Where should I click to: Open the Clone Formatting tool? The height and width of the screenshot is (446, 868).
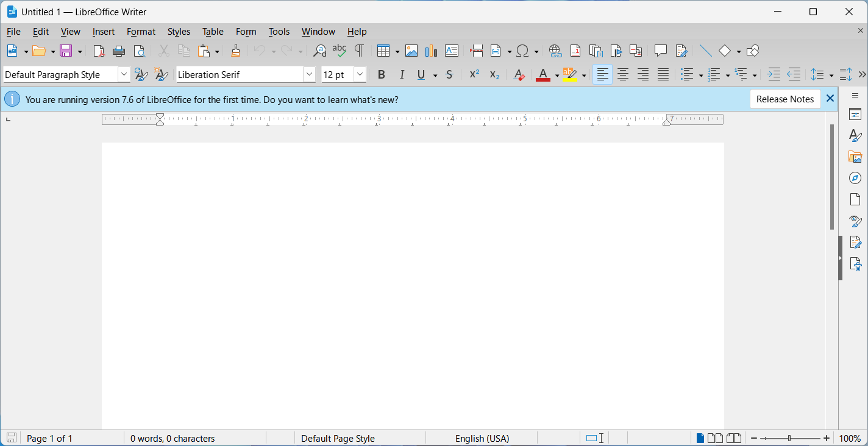pos(235,51)
